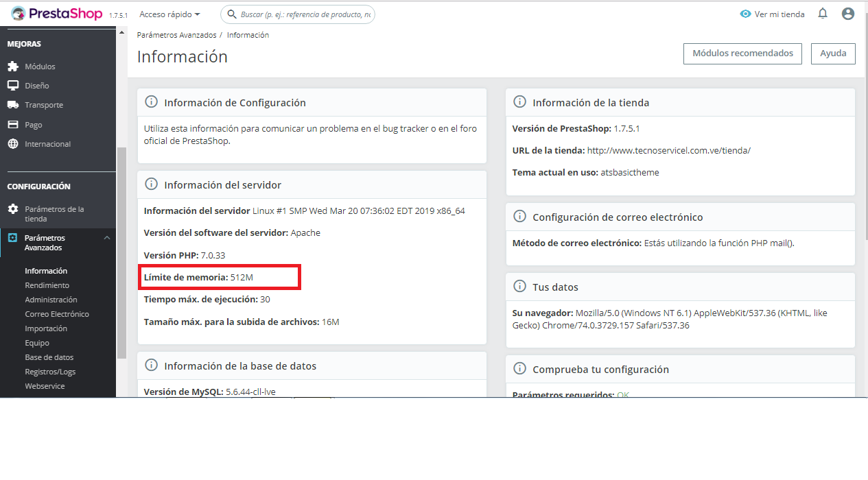Open the Acceso rápido dropdown
Image resolution: width=868 pixels, height=480 pixels.
point(169,14)
